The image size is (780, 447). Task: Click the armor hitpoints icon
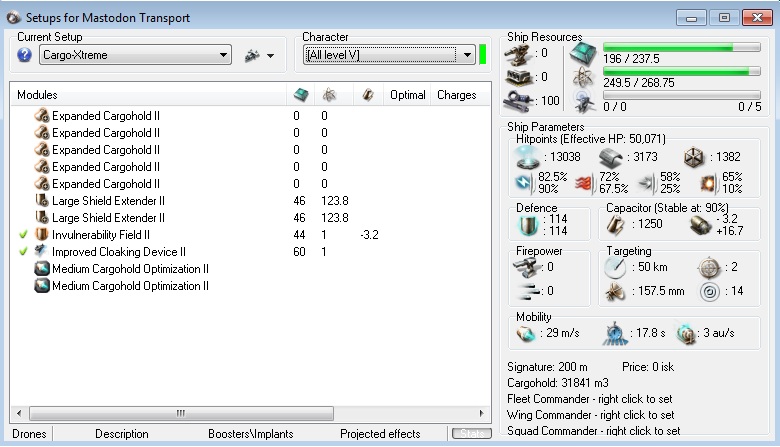click(611, 158)
